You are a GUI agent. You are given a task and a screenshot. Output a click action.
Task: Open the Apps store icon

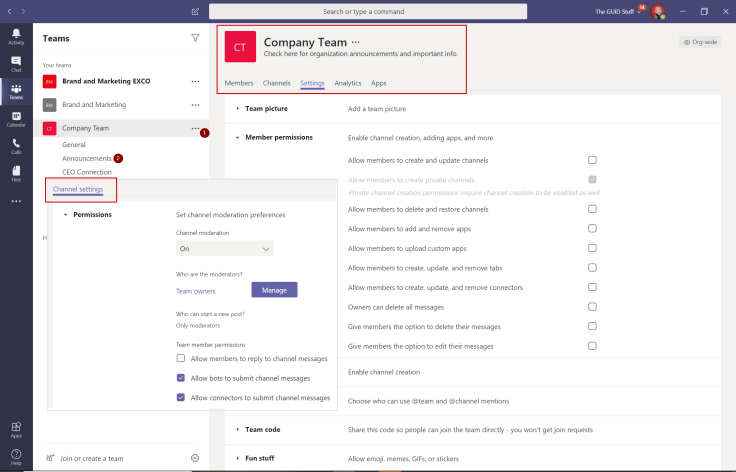[x=16, y=428]
